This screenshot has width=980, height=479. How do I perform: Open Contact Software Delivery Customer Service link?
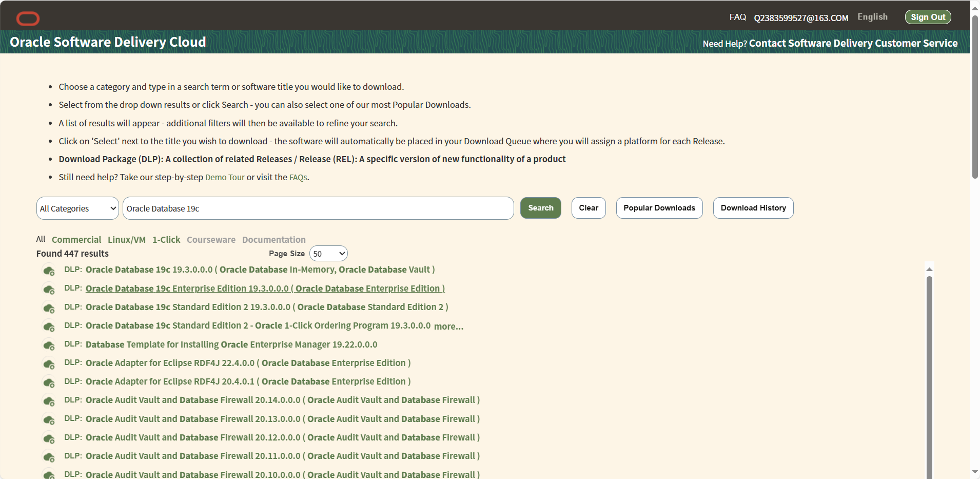[x=853, y=43]
